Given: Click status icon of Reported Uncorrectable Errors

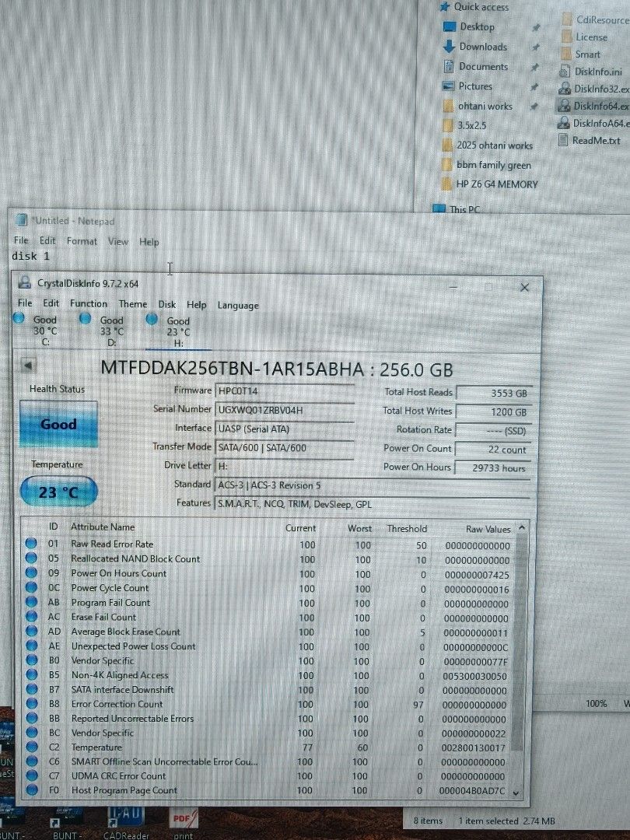Looking at the screenshot, I should tap(31, 718).
